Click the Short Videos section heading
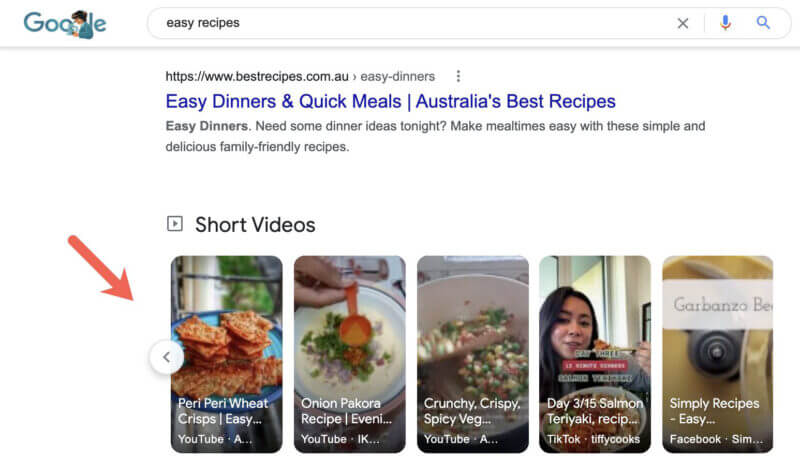800x474 pixels. [255, 224]
